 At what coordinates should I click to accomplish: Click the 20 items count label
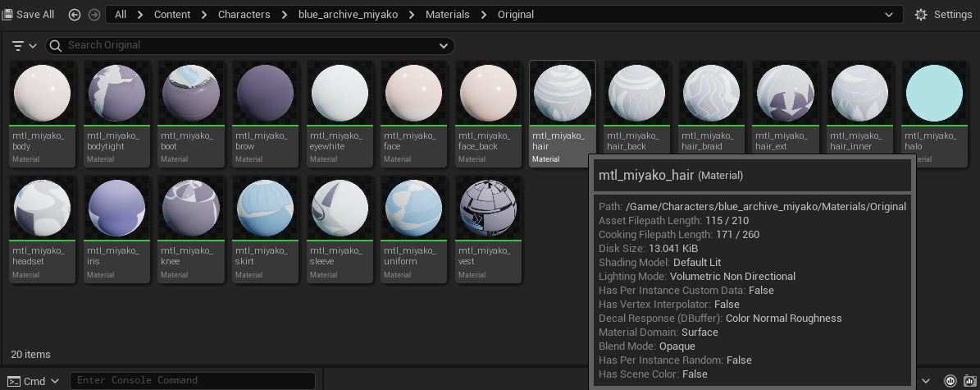coord(30,355)
